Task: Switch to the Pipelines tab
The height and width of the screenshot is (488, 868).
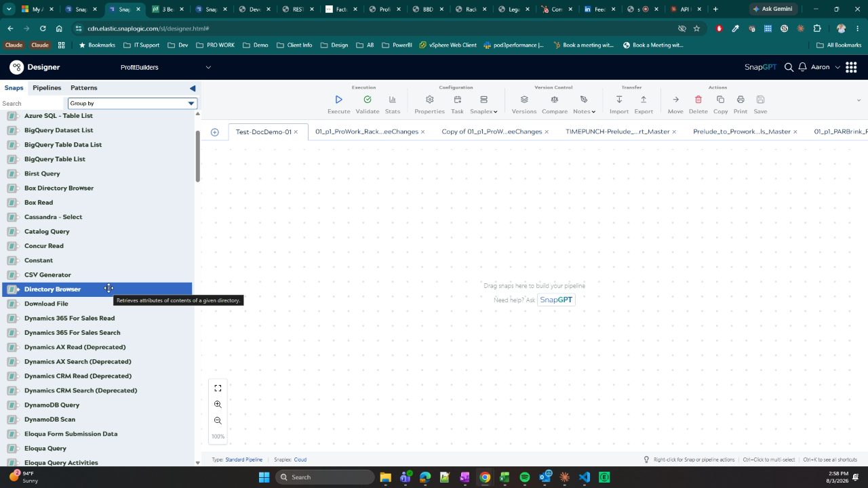Action: (47, 87)
